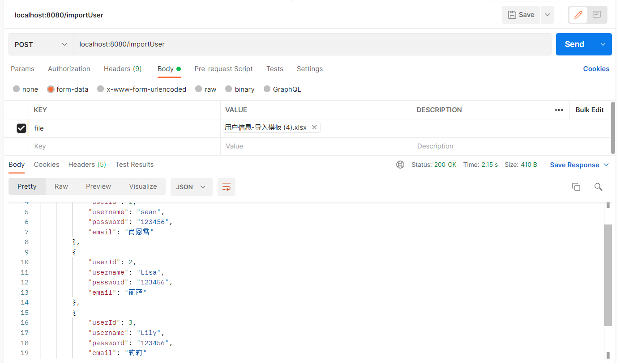Switch to the Preview view

(98, 186)
